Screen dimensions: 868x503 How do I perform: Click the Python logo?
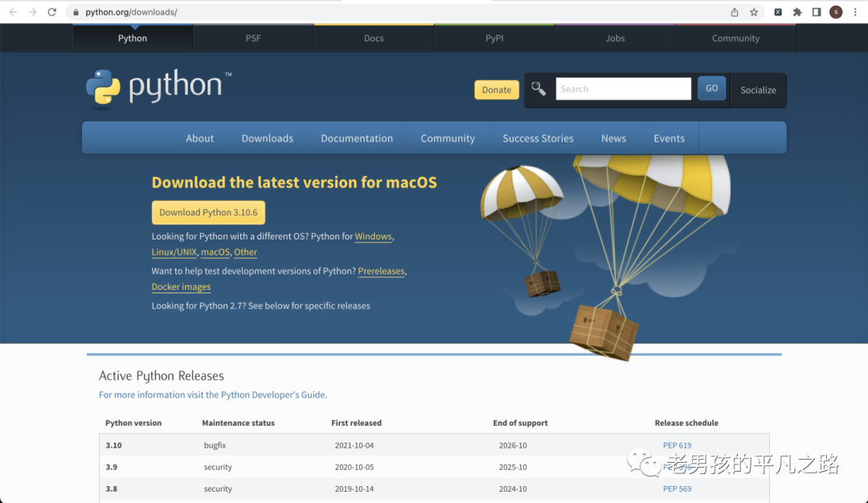[x=159, y=87]
